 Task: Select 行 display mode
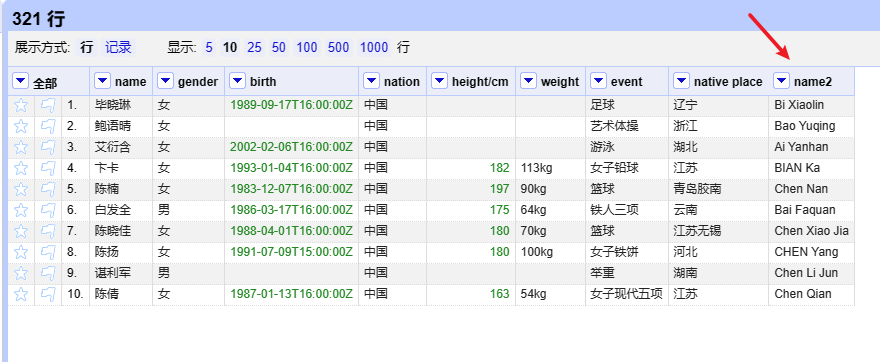coord(86,47)
